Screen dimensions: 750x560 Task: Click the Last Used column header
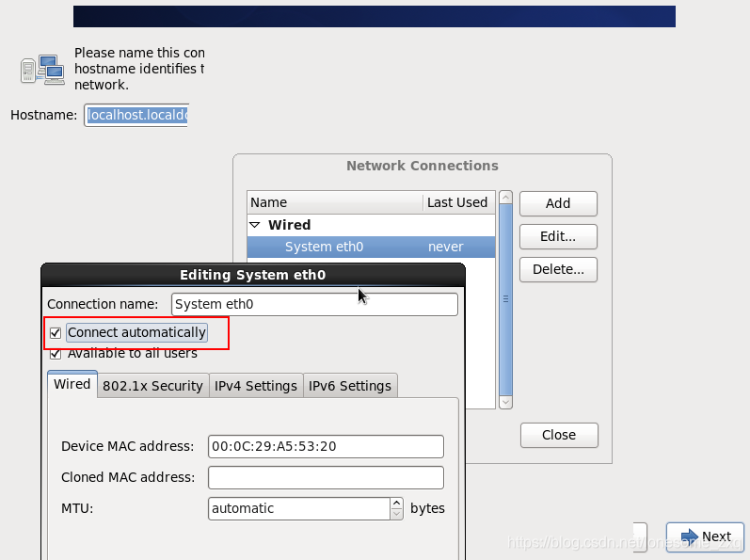(458, 202)
